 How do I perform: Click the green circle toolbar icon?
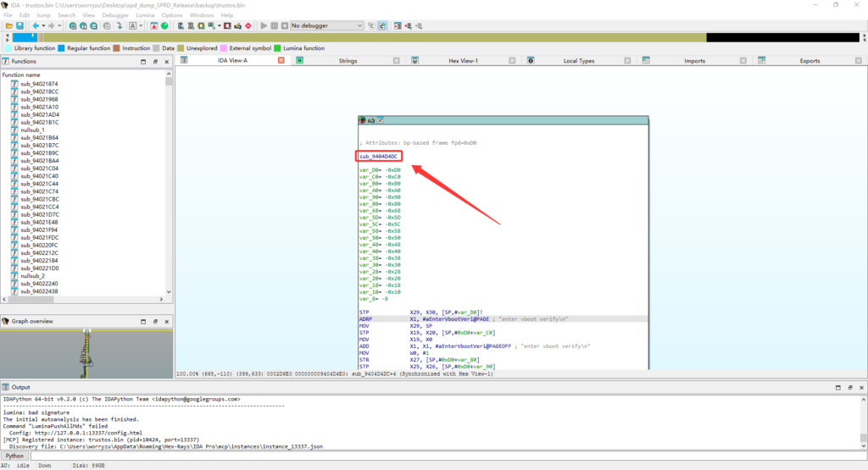point(164,26)
